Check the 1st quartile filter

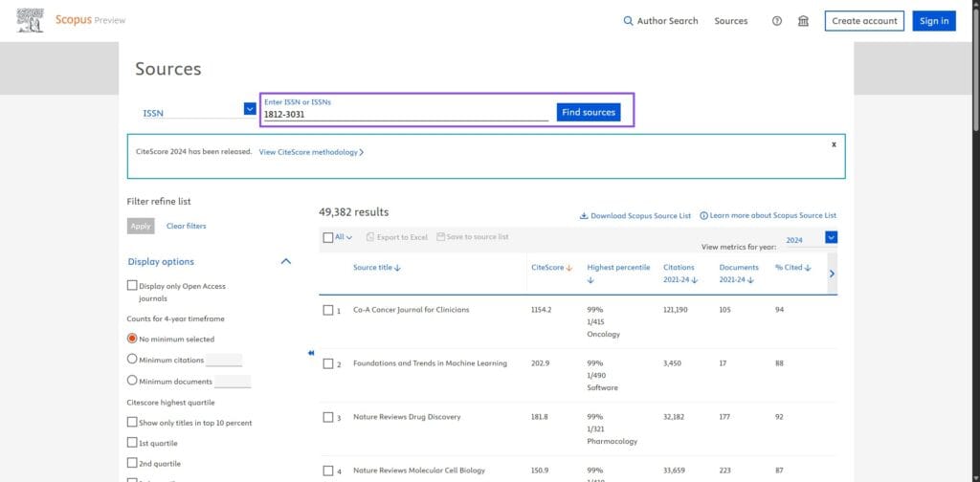pyautogui.click(x=132, y=443)
